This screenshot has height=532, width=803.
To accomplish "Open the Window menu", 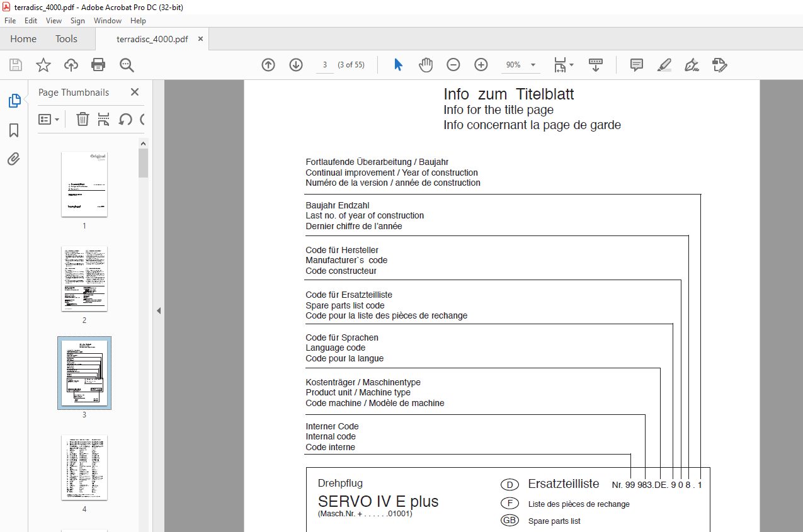I will point(108,21).
